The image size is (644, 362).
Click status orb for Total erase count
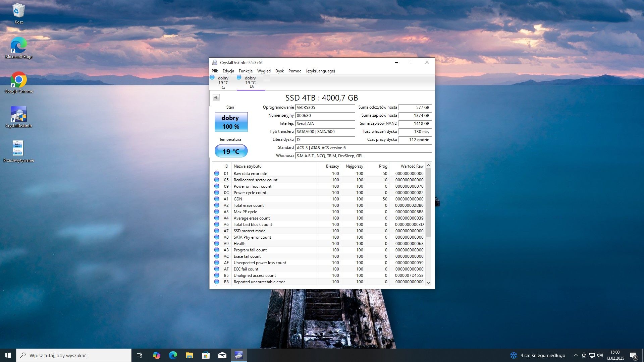click(217, 205)
